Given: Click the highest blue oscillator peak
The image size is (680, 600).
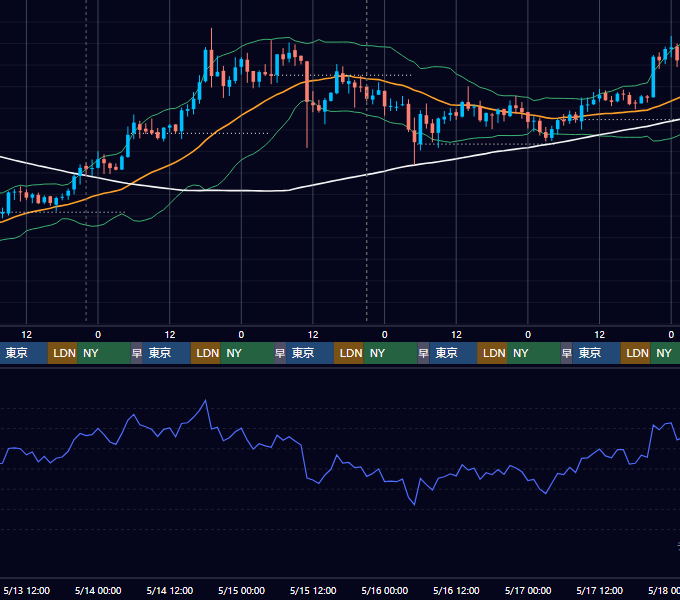Looking at the screenshot, I should (205, 401).
